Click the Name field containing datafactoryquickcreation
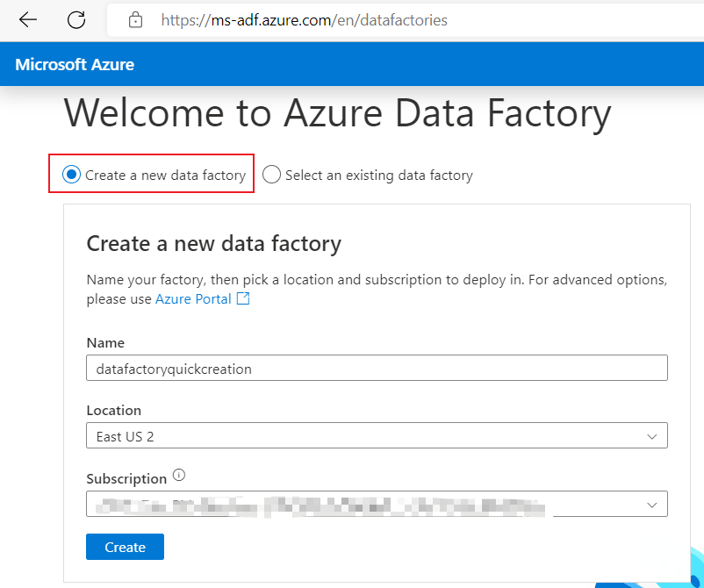 tap(377, 369)
